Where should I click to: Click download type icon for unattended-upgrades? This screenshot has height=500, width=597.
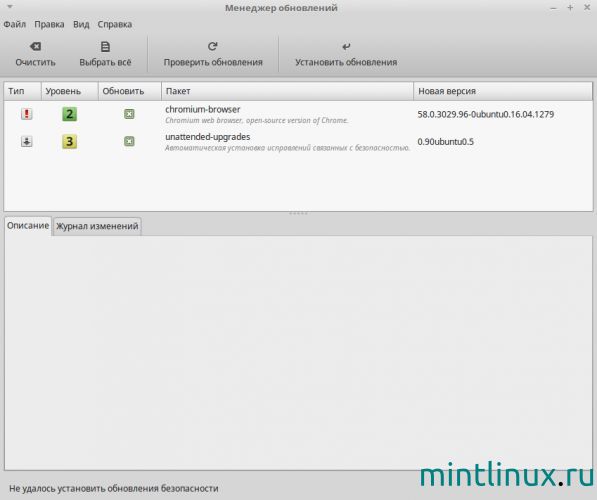[x=26, y=141]
